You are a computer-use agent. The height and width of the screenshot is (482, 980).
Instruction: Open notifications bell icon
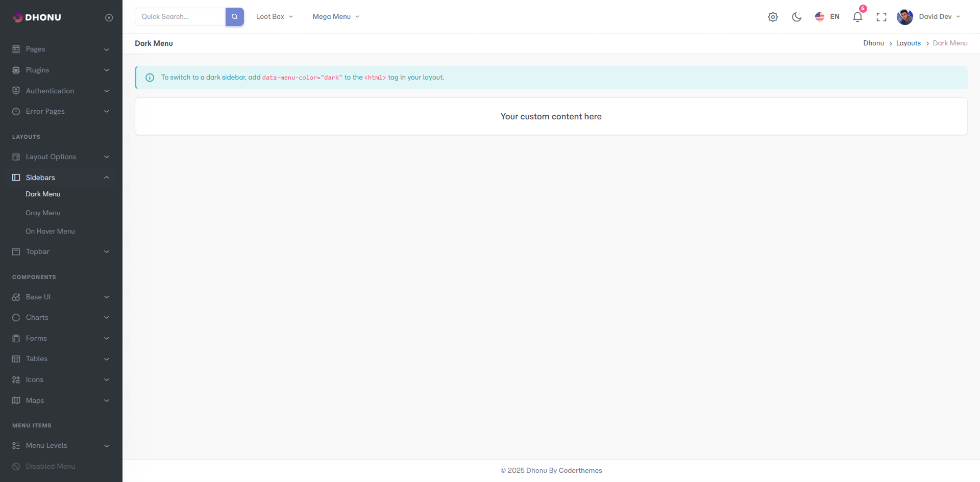coord(857,17)
